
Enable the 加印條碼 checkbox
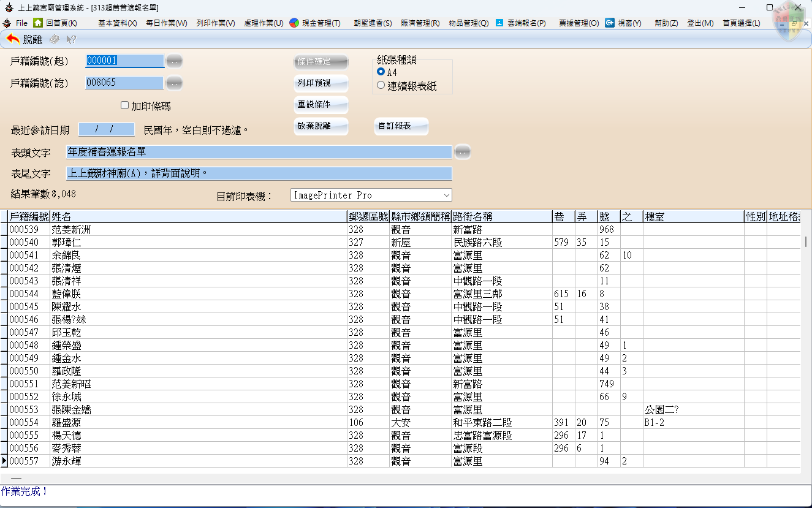pos(125,105)
